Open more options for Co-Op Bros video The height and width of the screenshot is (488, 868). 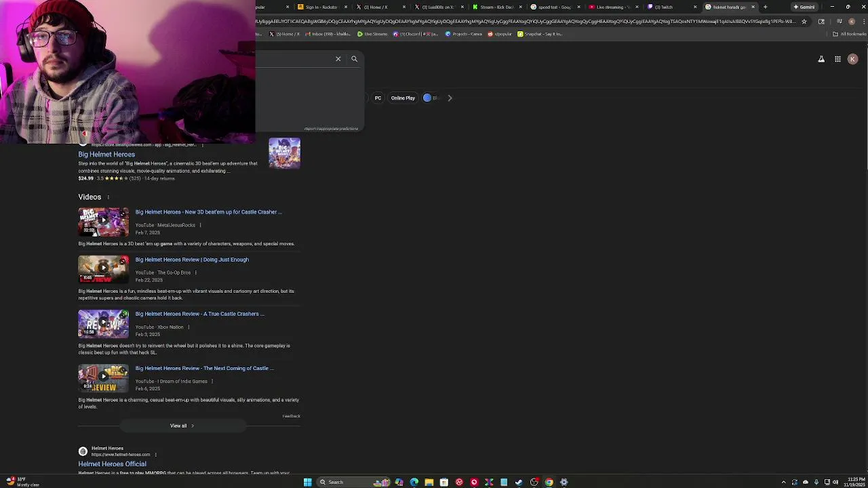pyautogui.click(x=196, y=272)
